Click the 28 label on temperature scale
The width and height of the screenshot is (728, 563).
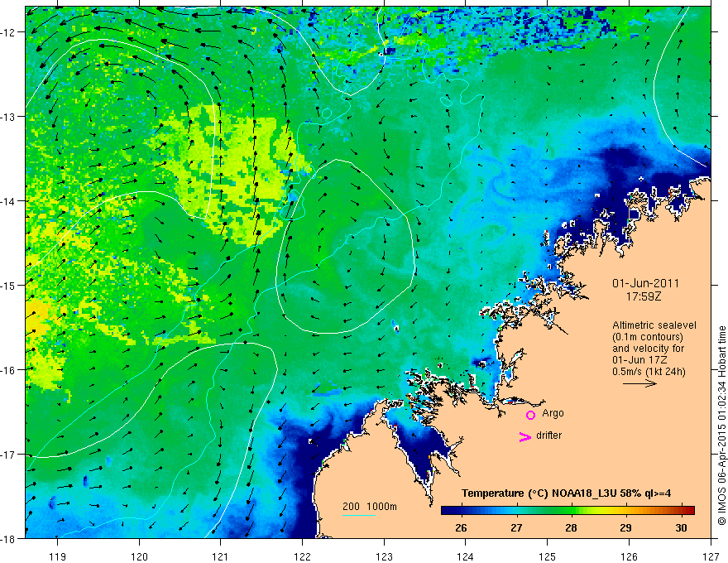(x=571, y=527)
